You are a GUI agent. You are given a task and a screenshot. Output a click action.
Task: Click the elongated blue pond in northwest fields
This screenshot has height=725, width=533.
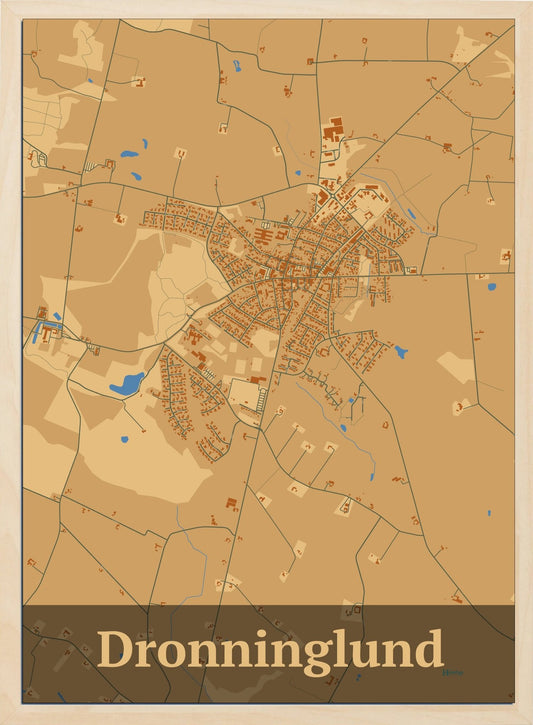point(129,154)
